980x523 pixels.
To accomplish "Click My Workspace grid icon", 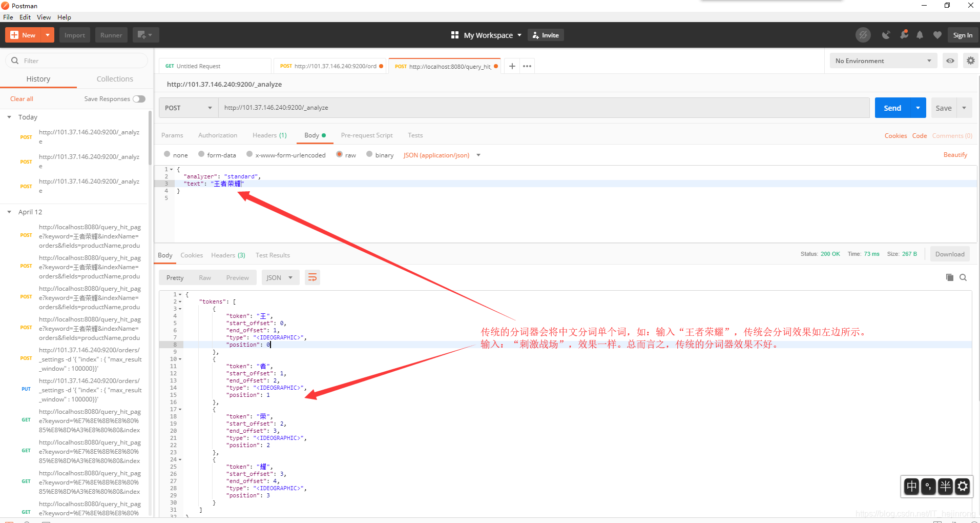I will 454,35.
